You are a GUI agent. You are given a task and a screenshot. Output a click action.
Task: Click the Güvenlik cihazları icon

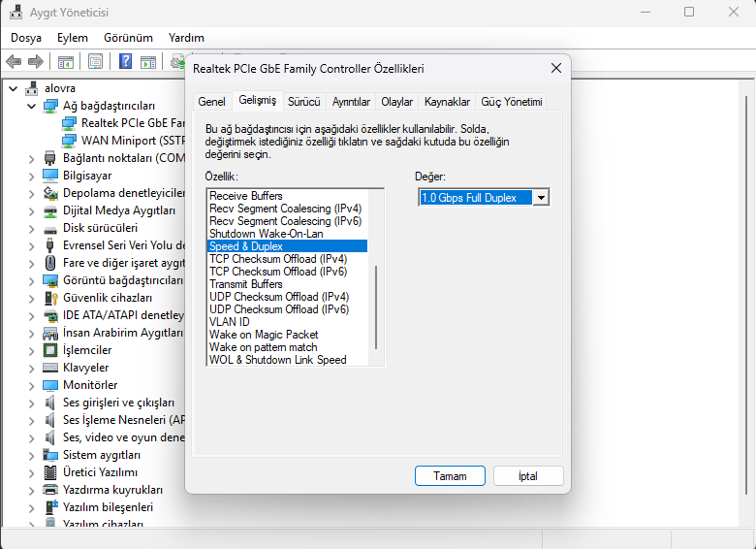(x=50, y=298)
